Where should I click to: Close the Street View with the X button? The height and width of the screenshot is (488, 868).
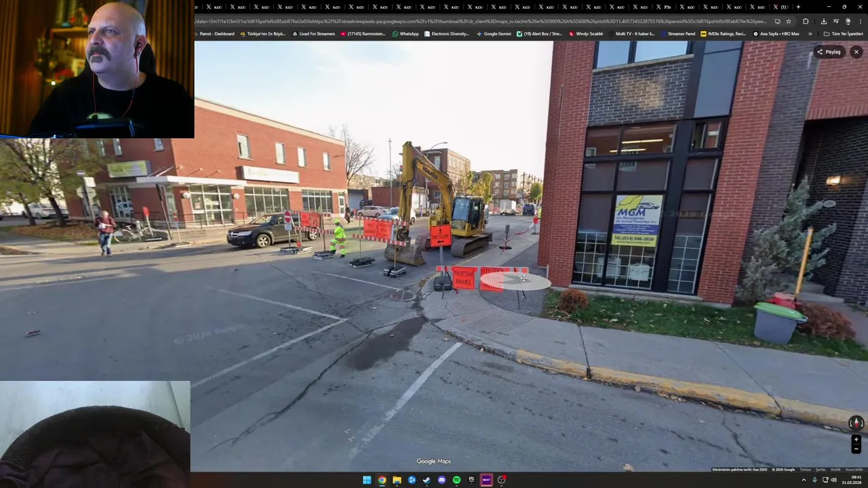click(x=856, y=52)
